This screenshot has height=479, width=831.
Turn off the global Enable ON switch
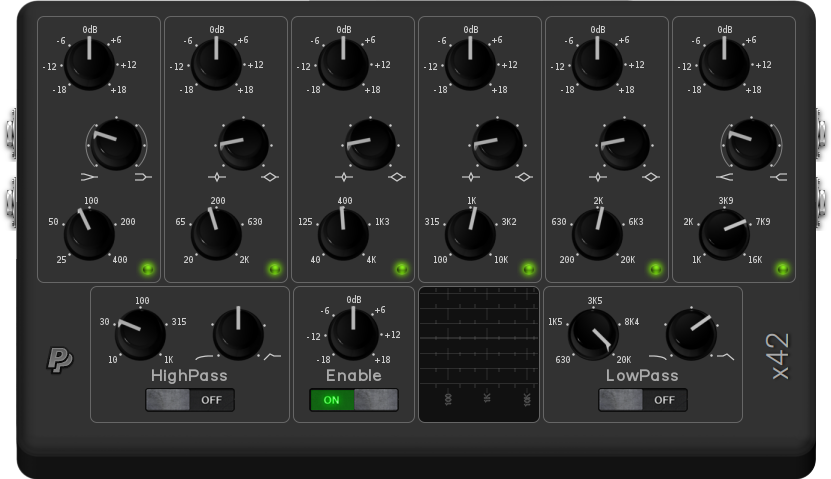coord(353,400)
